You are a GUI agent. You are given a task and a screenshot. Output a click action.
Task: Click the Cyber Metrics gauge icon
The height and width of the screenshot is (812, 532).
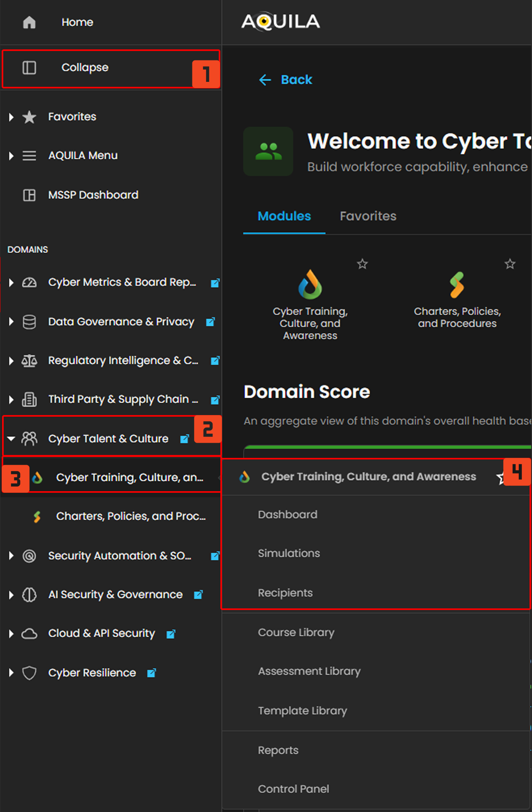pos(29,283)
